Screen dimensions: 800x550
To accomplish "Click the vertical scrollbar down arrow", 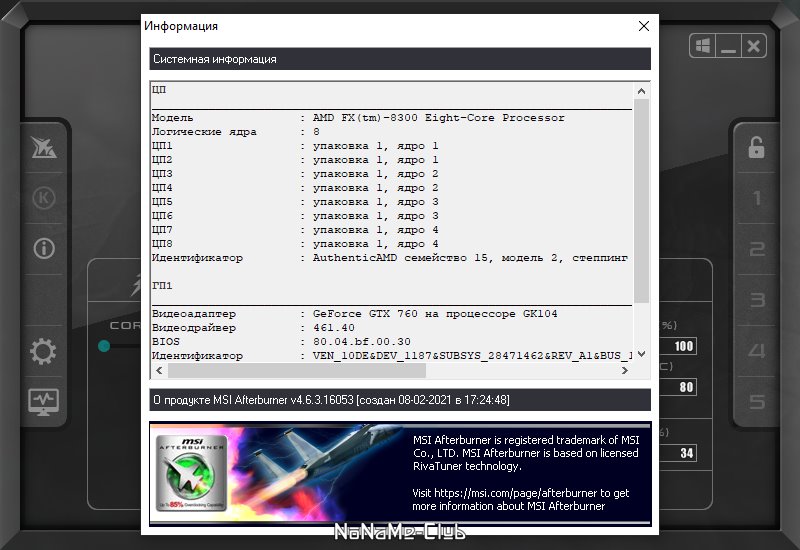I will click(641, 354).
